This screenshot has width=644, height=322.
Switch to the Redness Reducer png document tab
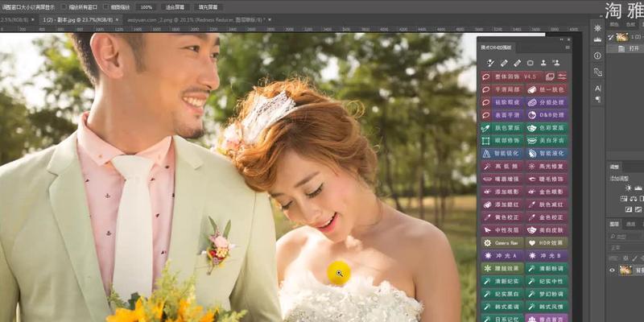click(196, 19)
